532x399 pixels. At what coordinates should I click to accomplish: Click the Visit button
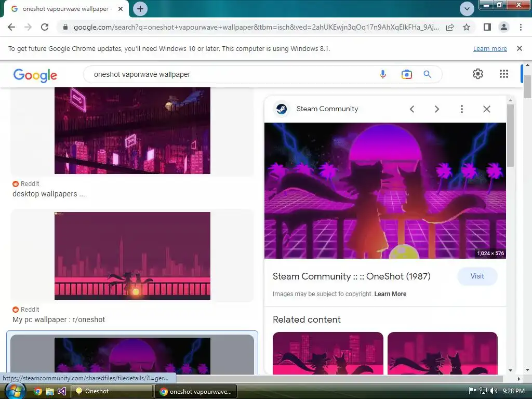pos(477,276)
